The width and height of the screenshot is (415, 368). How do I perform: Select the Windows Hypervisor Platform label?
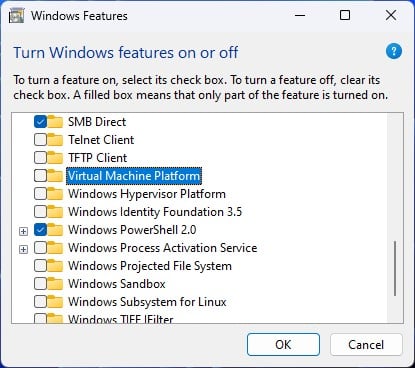(x=147, y=194)
